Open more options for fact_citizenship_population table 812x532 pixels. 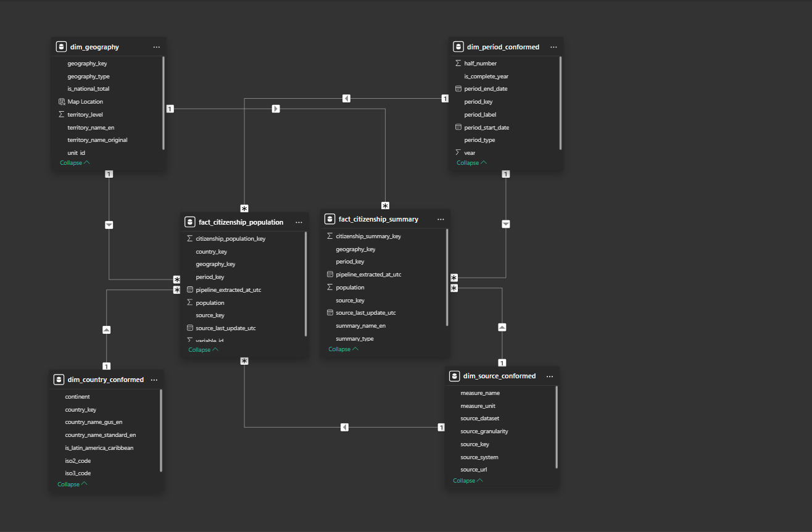[x=299, y=222]
